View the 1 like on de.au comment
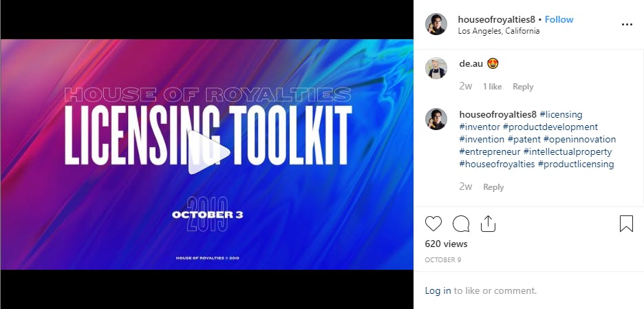644x309 pixels. (x=492, y=87)
